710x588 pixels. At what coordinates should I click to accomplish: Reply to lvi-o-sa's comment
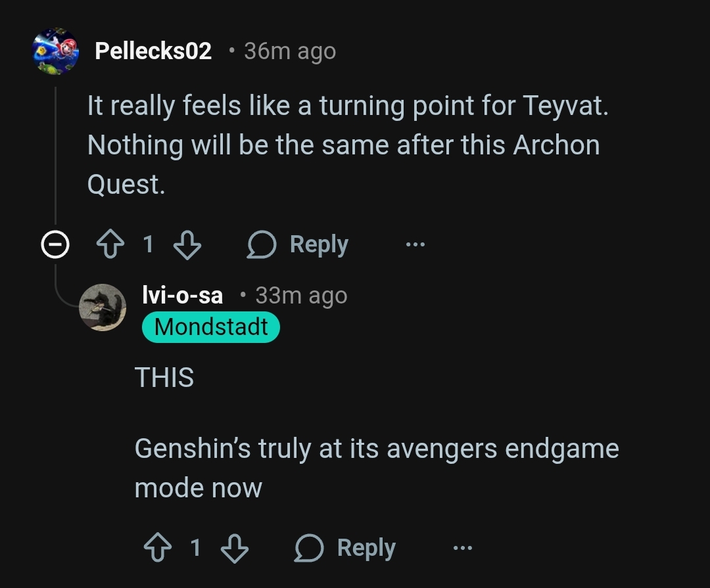[x=346, y=548]
